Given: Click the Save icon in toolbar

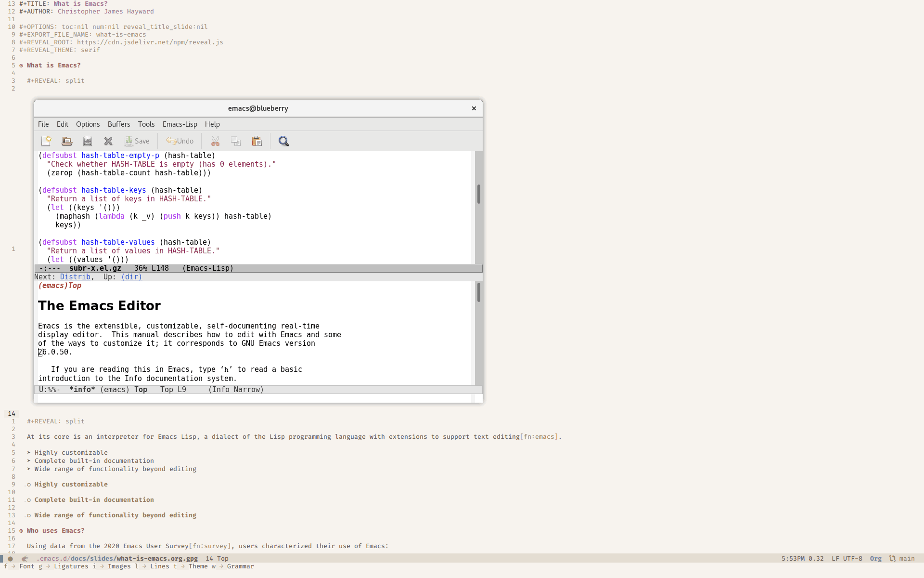Looking at the screenshot, I should click(x=136, y=141).
